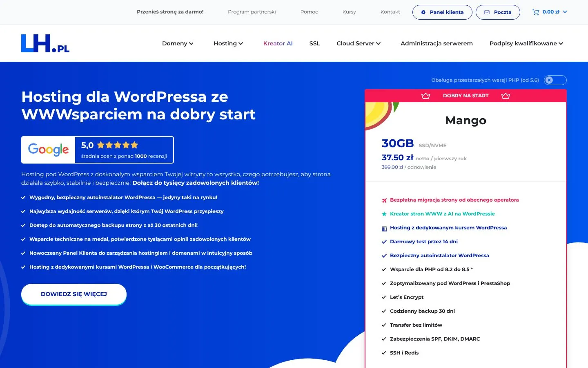Screen dimensions: 588x368
Task: Open the shopping cart icon
Action: pos(536,12)
